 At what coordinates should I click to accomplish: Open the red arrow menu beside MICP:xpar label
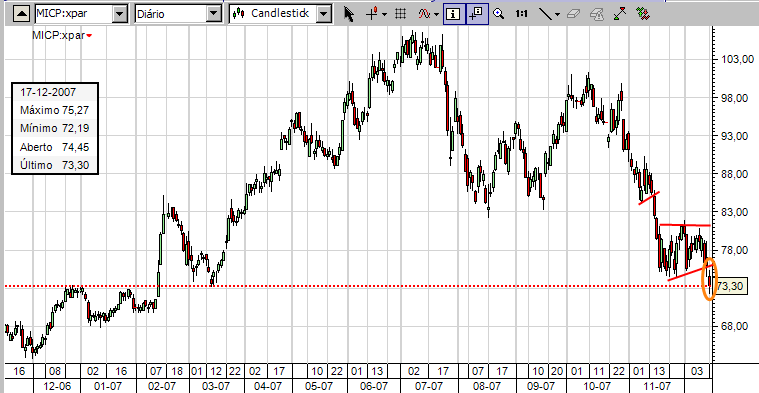pyautogui.click(x=89, y=35)
